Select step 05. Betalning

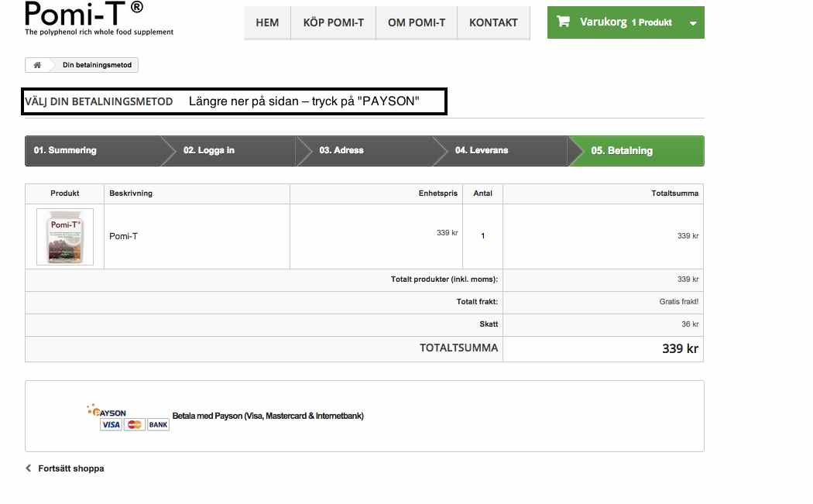click(x=639, y=151)
